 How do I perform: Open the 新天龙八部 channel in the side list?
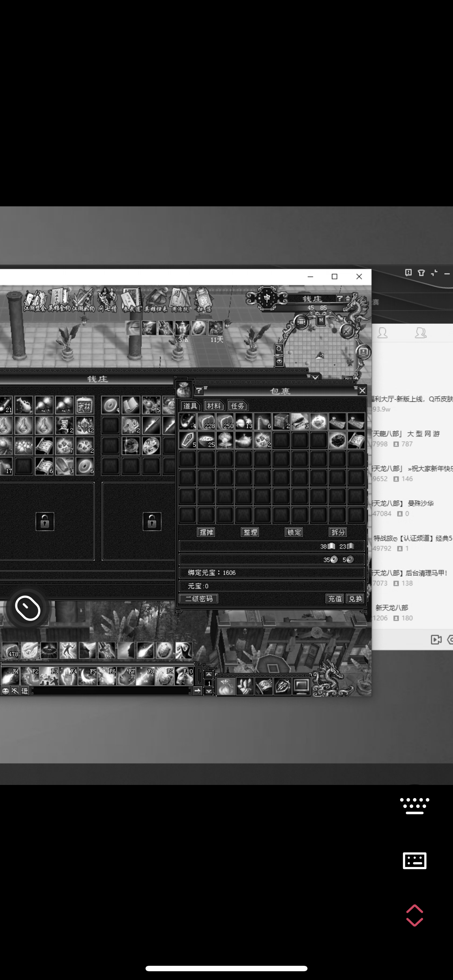click(x=412, y=612)
